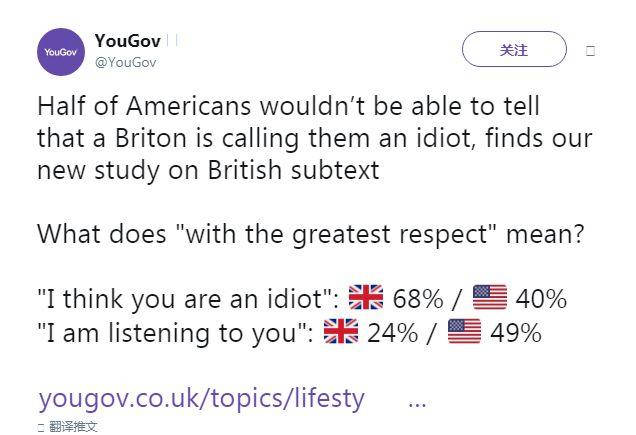Click the US flag beside 49%
Screen dimensions: 636x435
pos(465,332)
